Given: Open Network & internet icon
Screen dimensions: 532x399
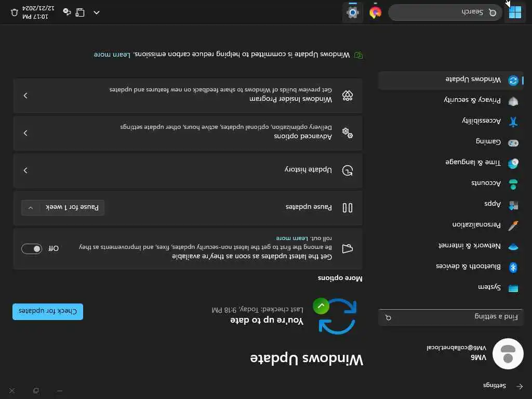Looking at the screenshot, I should (513, 247).
